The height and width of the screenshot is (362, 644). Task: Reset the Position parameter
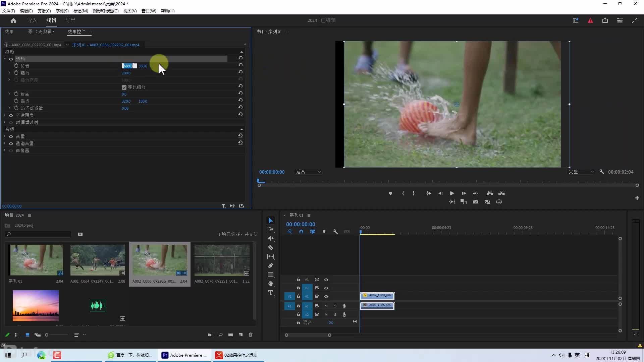point(240,65)
